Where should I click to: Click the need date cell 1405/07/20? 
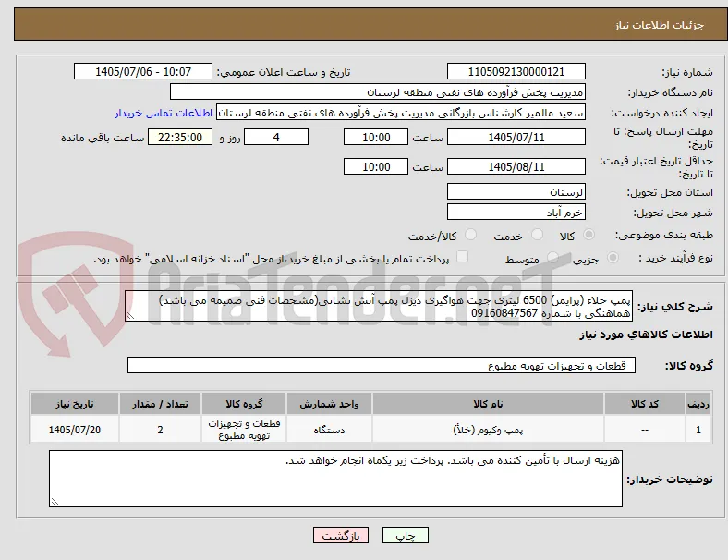tap(75, 430)
